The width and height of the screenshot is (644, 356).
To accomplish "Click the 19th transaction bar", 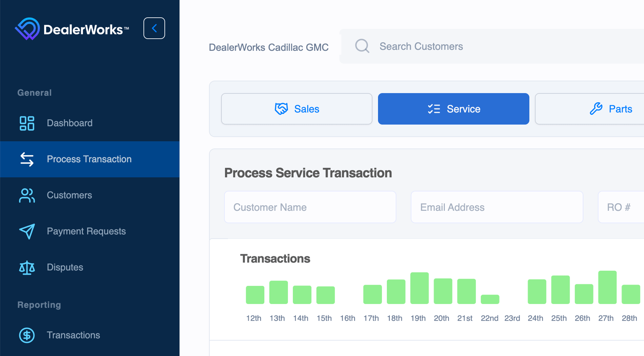I will [419, 288].
